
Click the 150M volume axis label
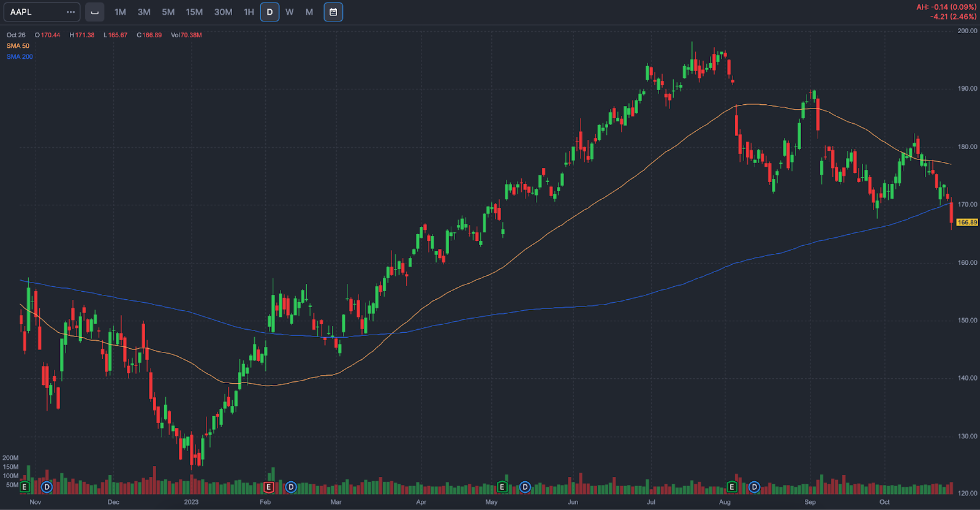click(10, 467)
